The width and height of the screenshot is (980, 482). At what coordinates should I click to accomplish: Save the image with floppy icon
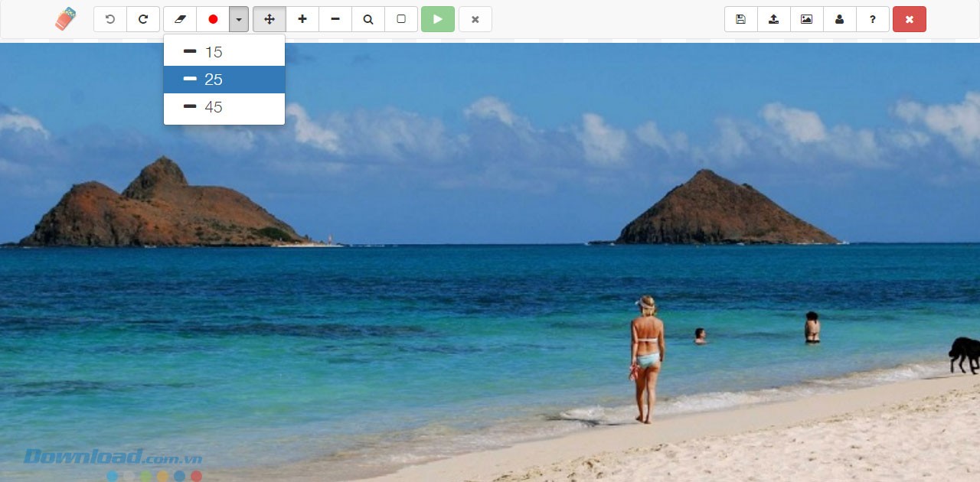coord(740,19)
